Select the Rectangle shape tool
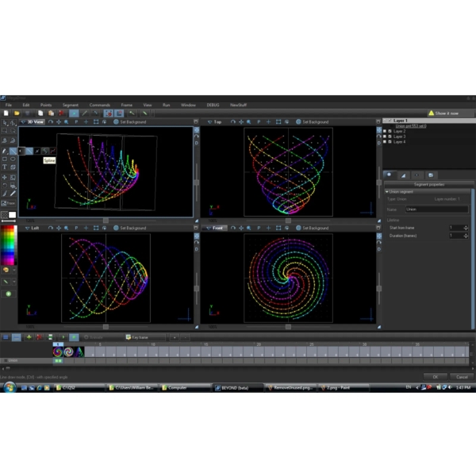The image size is (476, 476). point(5,159)
